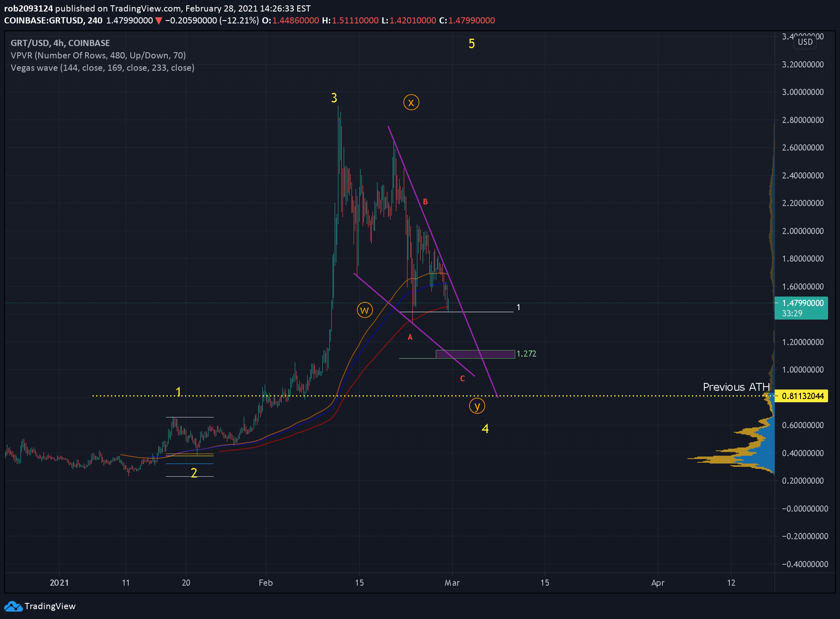Click the −0.40000000 price axis tick
The height and width of the screenshot is (619, 840).
[805, 564]
